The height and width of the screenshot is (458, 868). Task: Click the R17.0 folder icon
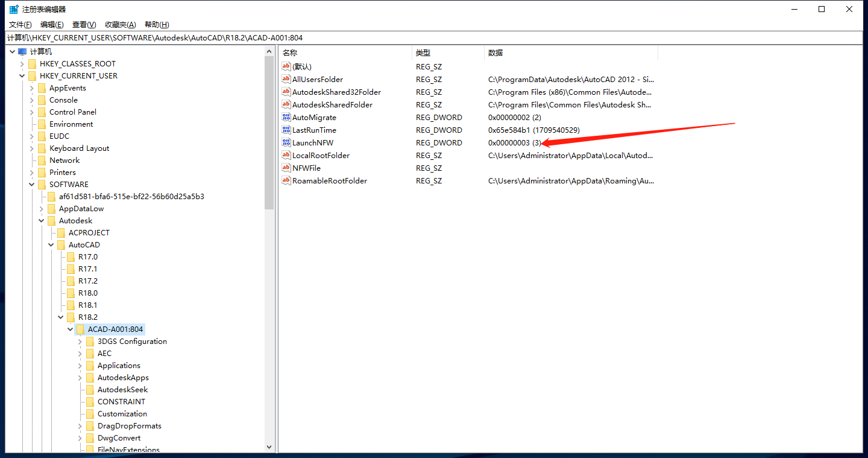pos(71,257)
